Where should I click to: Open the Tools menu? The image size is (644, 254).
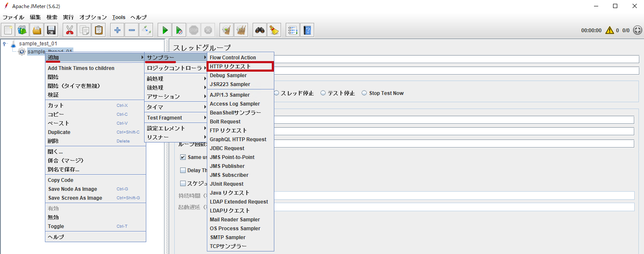(x=119, y=17)
